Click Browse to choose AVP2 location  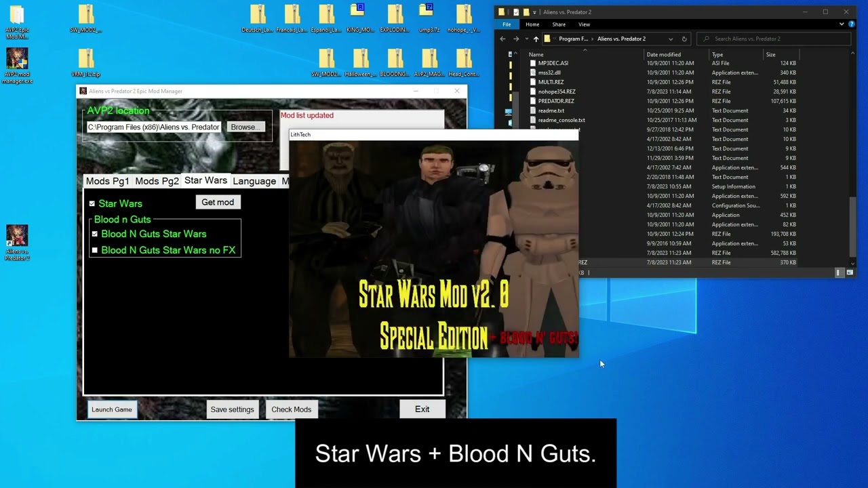(x=245, y=127)
